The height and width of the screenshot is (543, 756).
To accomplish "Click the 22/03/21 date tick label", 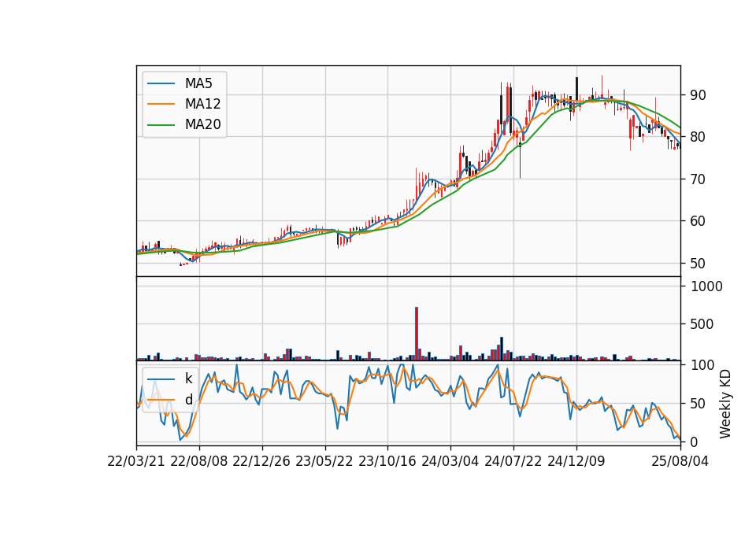I will click(136, 461).
